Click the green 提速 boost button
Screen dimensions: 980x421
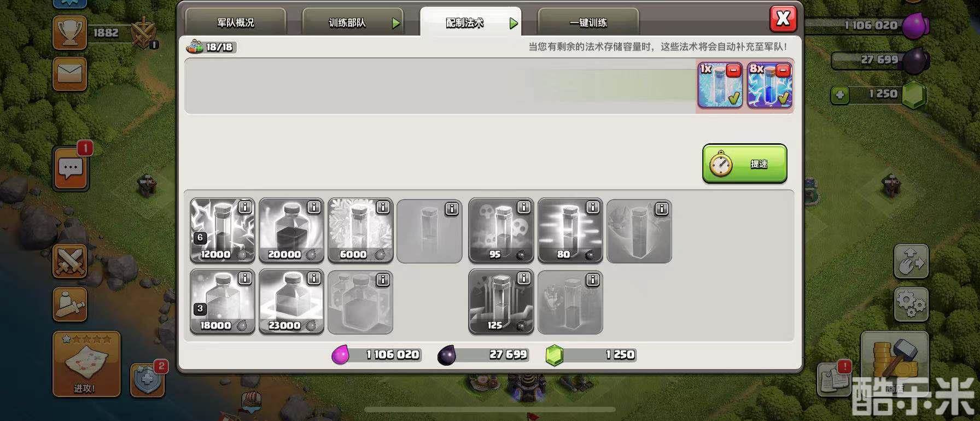(745, 163)
